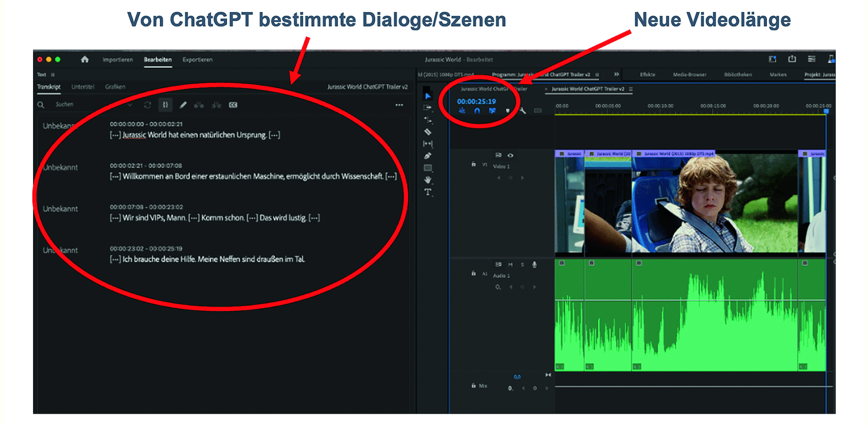Hide the Video 1 track output with the eye icon

pyautogui.click(x=510, y=156)
